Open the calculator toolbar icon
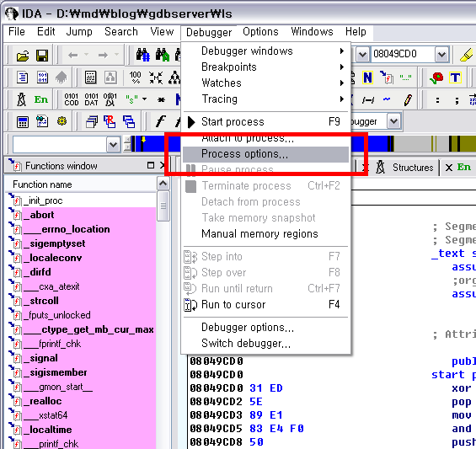 coord(23,122)
